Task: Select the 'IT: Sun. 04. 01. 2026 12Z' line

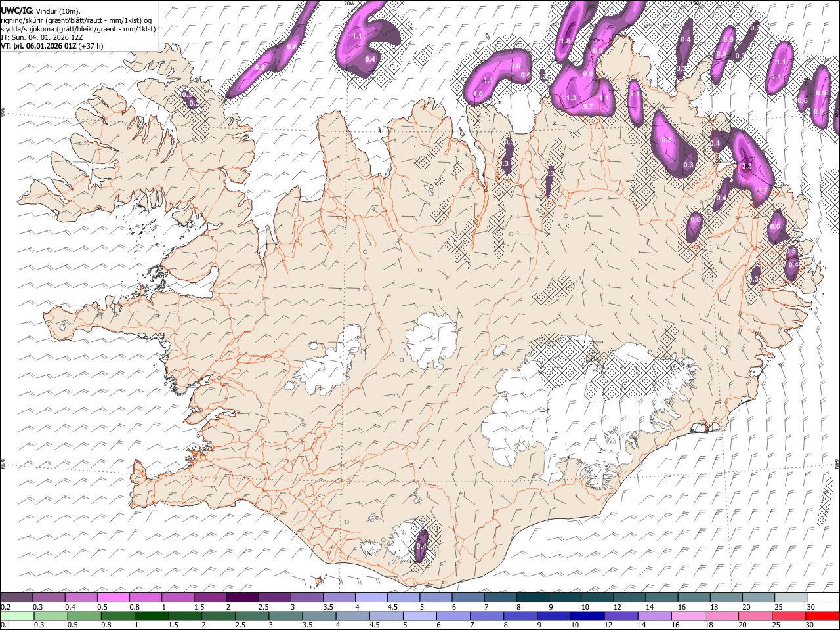Action: tap(42, 37)
